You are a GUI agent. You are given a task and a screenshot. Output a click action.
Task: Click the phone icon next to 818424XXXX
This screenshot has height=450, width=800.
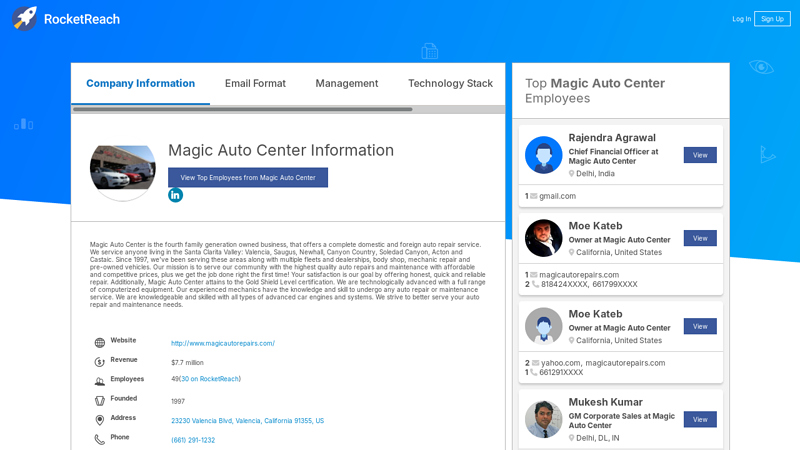pos(535,284)
